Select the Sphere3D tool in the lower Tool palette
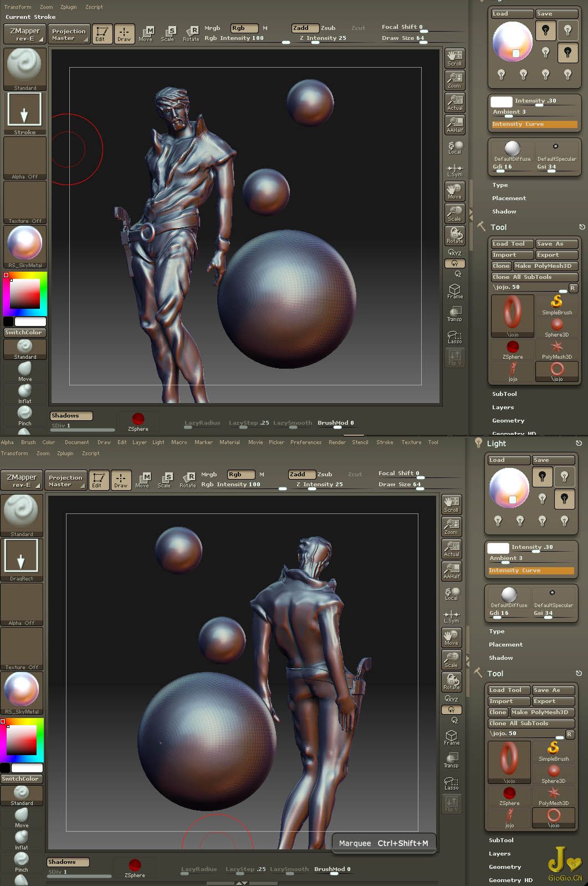The height and width of the screenshot is (886, 588). [x=553, y=773]
